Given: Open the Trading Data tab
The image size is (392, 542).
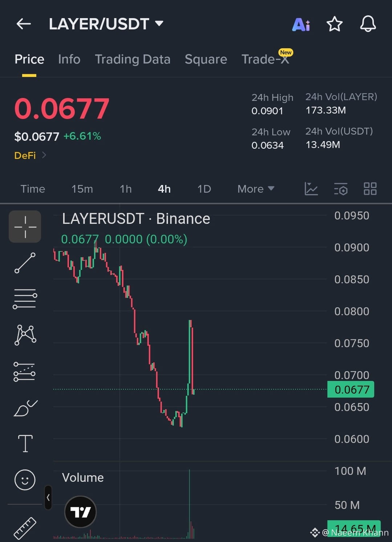Looking at the screenshot, I should [x=132, y=59].
